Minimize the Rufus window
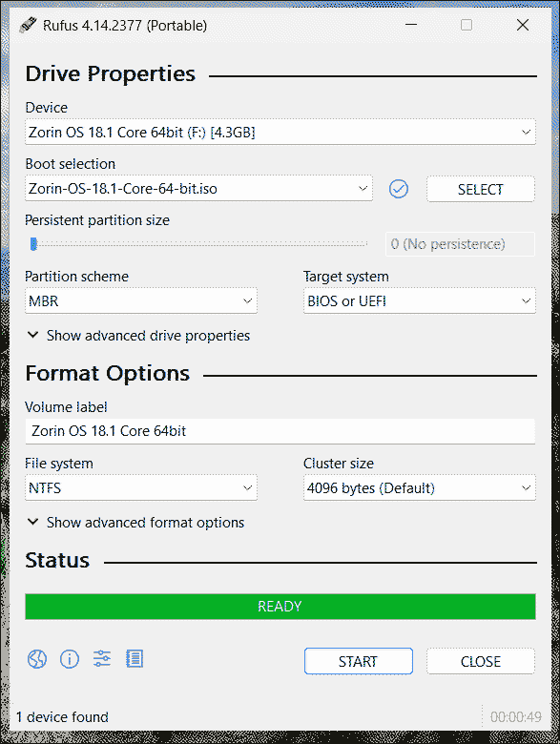This screenshot has width=560, height=744. click(411, 25)
